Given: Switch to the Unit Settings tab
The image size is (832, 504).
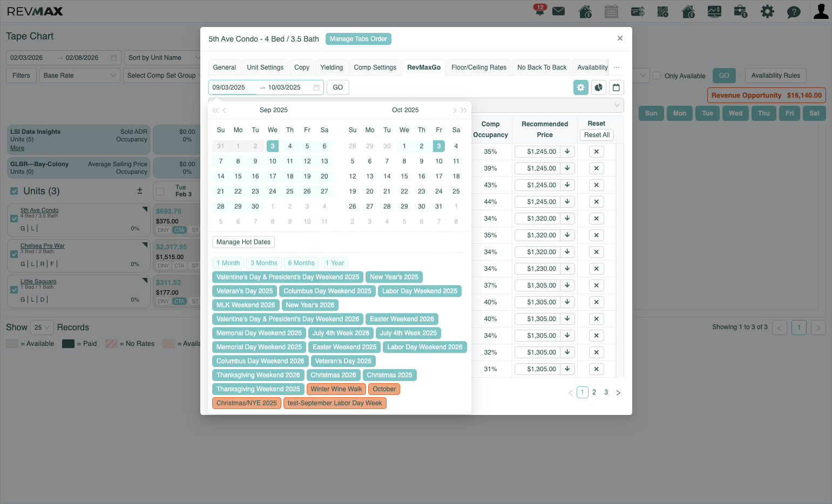Looking at the screenshot, I should [x=265, y=67].
